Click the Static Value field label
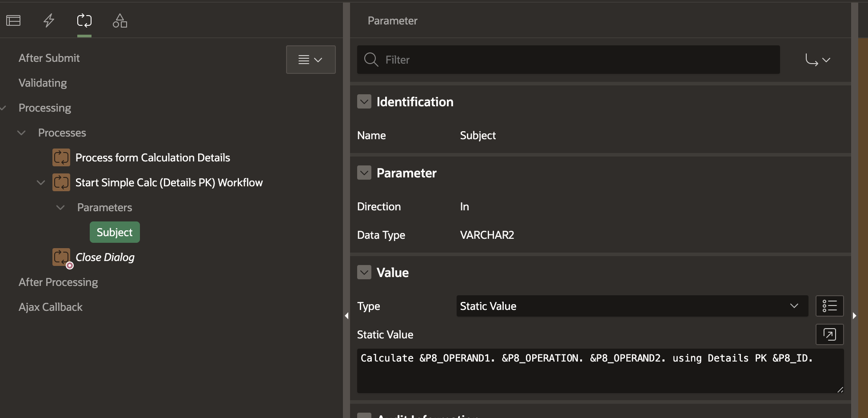 click(x=385, y=335)
